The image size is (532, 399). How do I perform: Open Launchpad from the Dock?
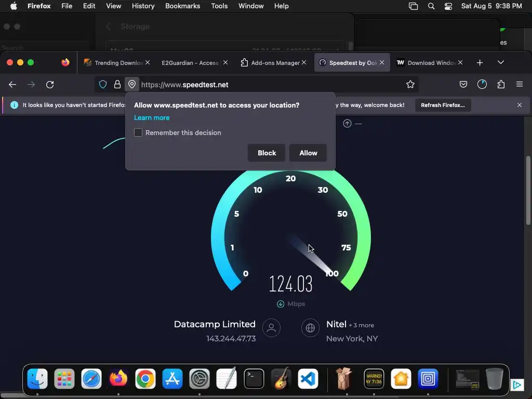click(64, 379)
